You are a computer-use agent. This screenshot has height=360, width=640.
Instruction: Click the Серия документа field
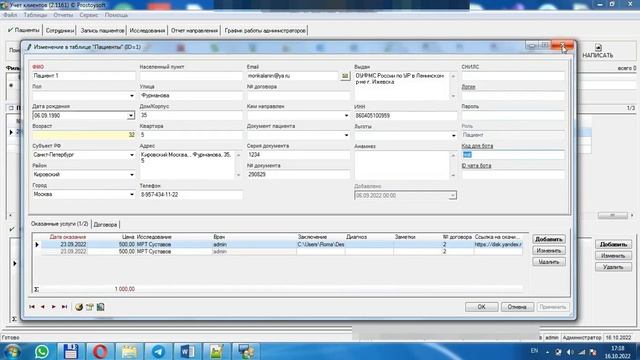click(x=298, y=155)
